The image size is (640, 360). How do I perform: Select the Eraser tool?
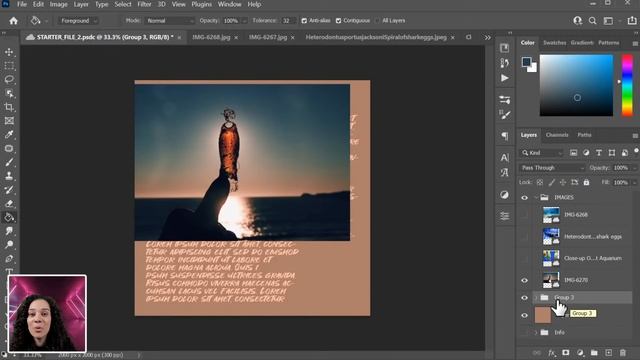[9, 203]
